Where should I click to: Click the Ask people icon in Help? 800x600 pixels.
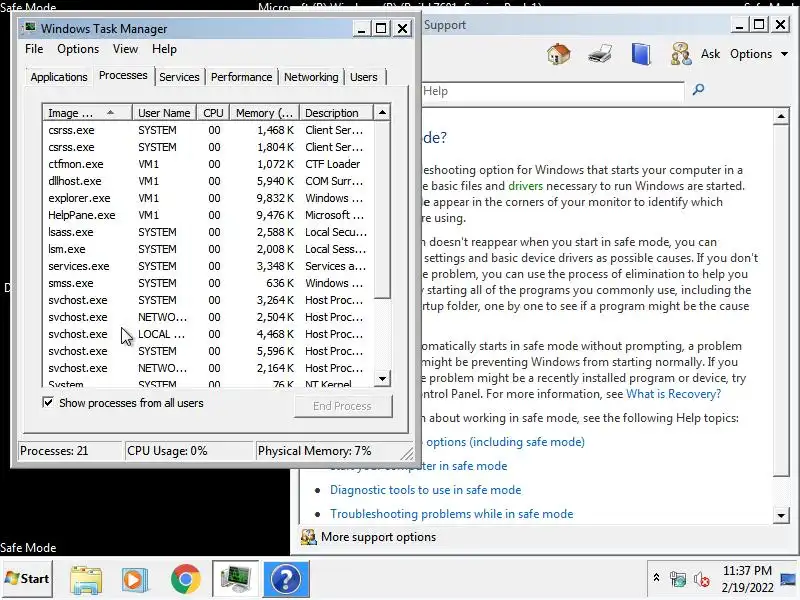pos(681,54)
